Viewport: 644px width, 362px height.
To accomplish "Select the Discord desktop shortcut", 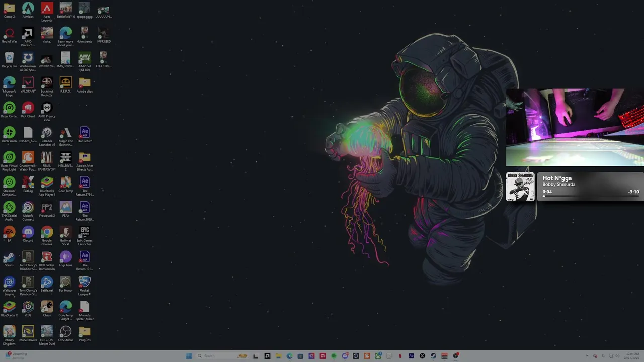I will pyautogui.click(x=28, y=234).
